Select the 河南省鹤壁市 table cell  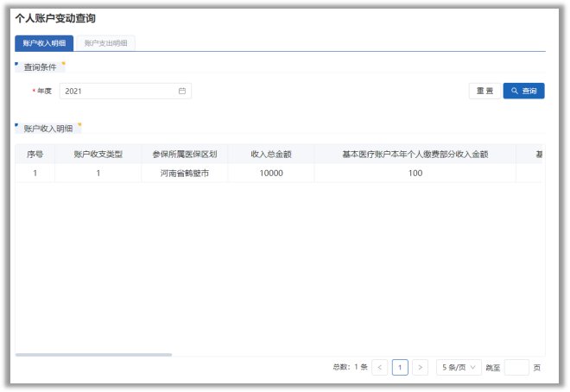(184, 174)
